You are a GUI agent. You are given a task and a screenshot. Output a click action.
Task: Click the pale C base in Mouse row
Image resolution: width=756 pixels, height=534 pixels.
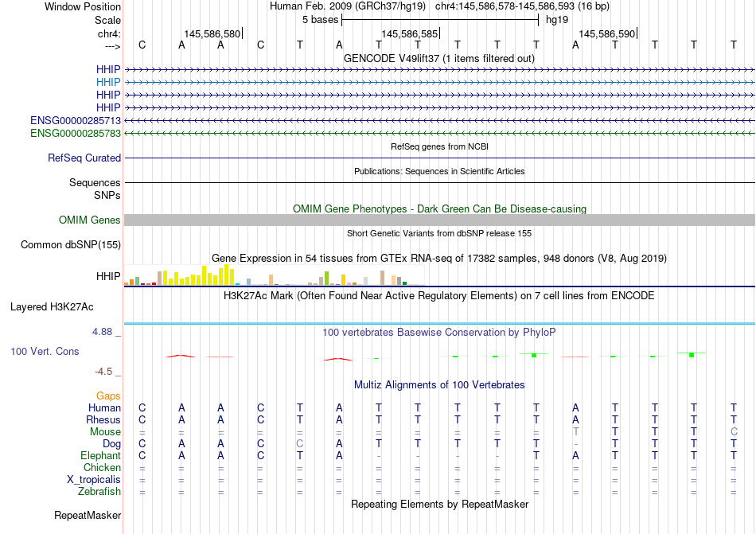[734, 432]
